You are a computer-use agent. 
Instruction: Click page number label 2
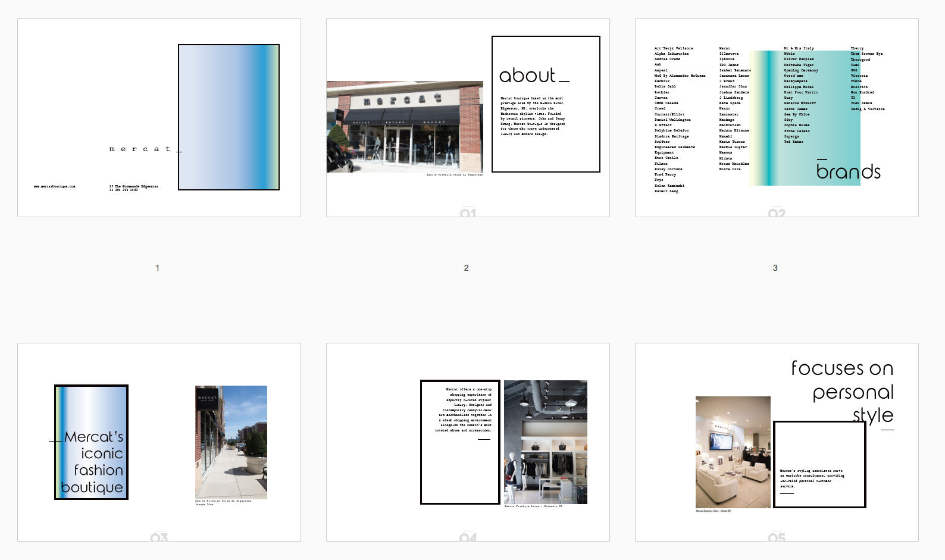click(467, 268)
